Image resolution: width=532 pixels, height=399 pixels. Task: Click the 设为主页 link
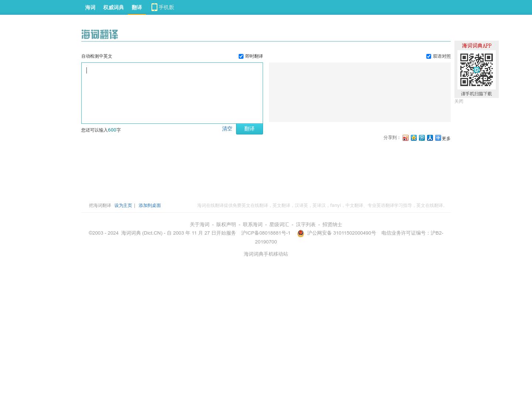pos(123,205)
